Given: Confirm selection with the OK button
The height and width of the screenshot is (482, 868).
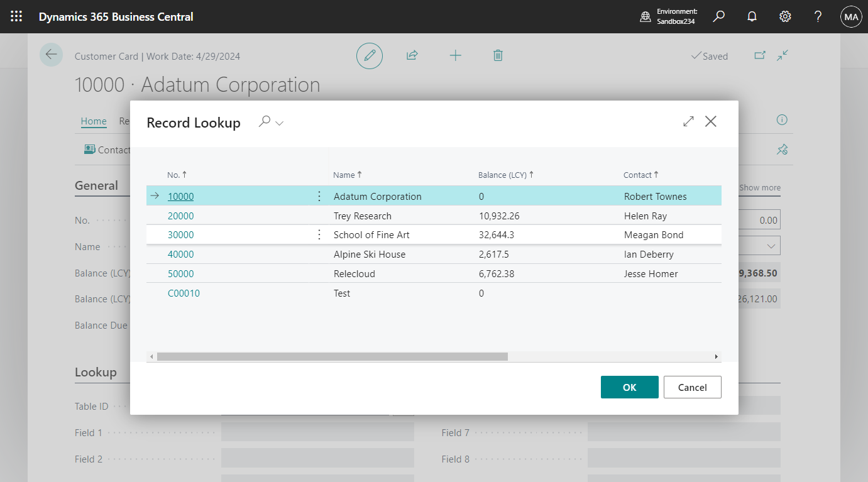Looking at the screenshot, I should pyautogui.click(x=629, y=387).
